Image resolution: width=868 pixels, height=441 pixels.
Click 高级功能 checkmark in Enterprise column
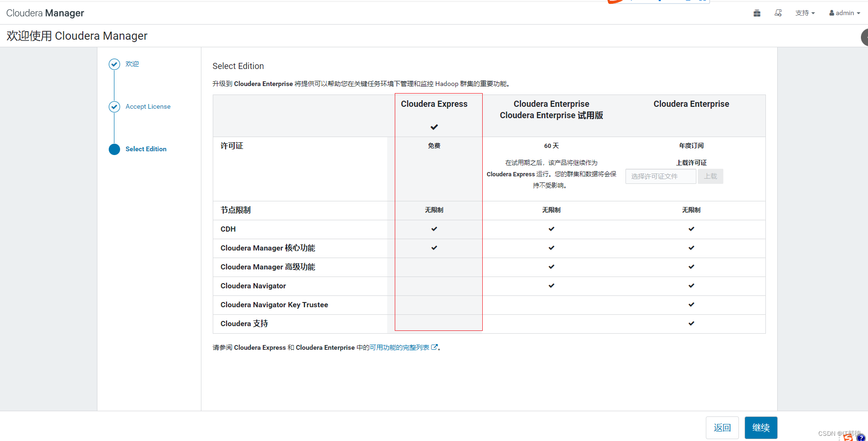coord(691,267)
